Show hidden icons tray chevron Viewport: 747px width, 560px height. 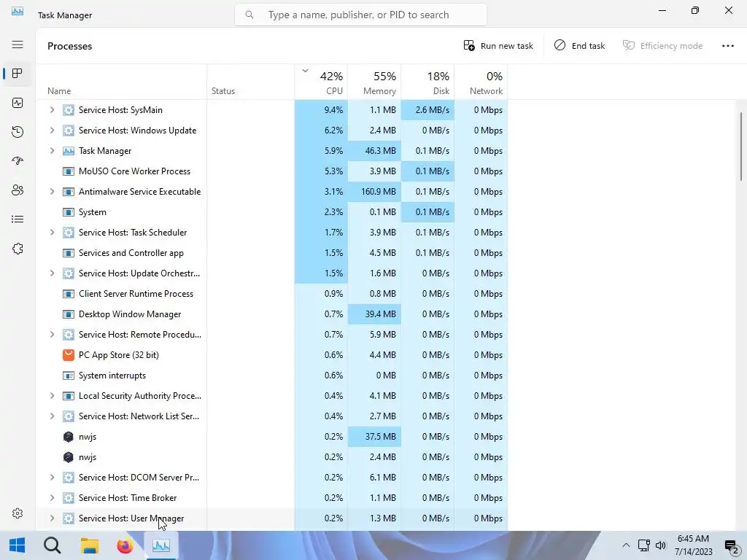pyautogui.click(x=626, y=545)
